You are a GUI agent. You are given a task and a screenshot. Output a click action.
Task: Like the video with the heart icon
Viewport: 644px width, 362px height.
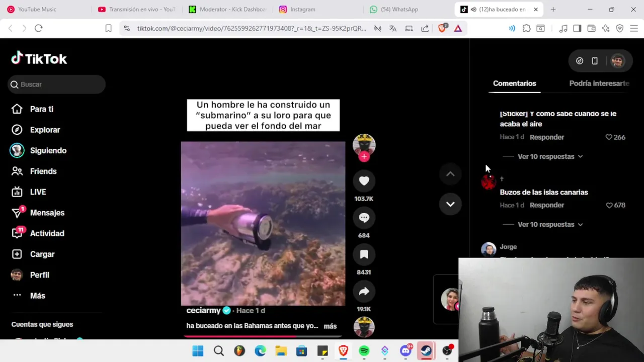[x=364, y=181]
